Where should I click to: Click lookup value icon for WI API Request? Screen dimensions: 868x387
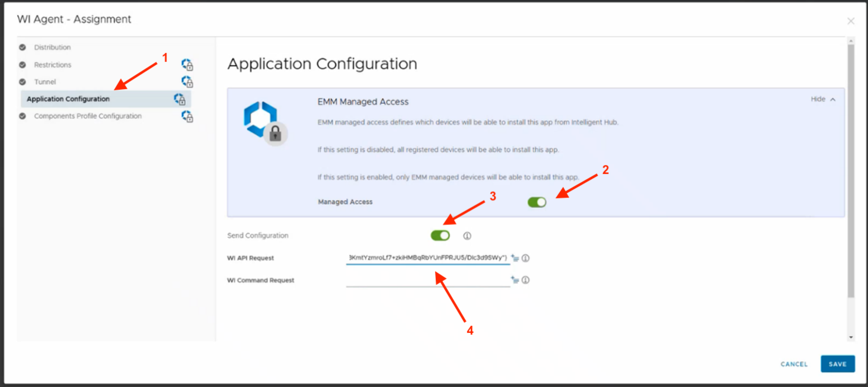click(515, 258)
